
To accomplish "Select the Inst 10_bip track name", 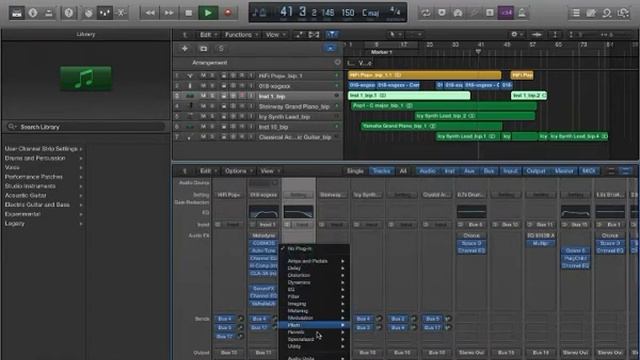I will pos(273,127).
